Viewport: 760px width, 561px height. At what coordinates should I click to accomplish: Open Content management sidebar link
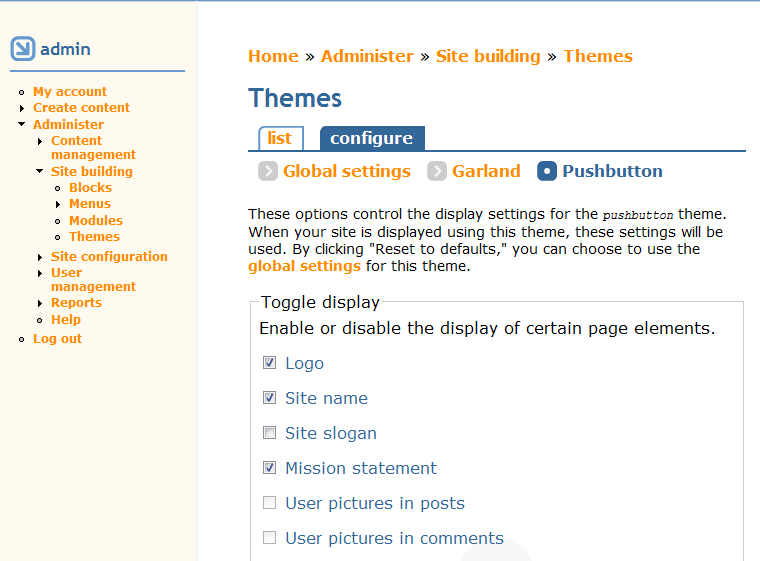[93, 147]
